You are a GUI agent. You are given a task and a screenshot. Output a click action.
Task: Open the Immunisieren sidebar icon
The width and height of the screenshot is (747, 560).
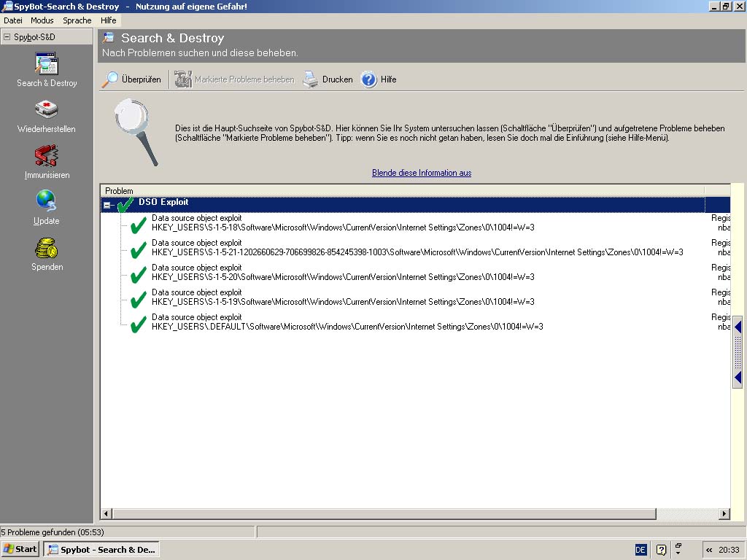[47, 156]
